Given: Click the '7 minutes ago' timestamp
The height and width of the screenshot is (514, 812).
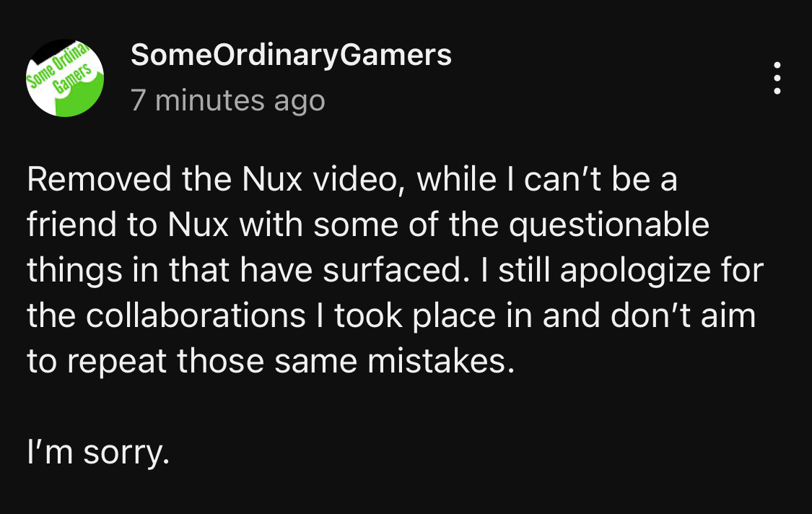Looking at the screenshot, I should 228,100.
